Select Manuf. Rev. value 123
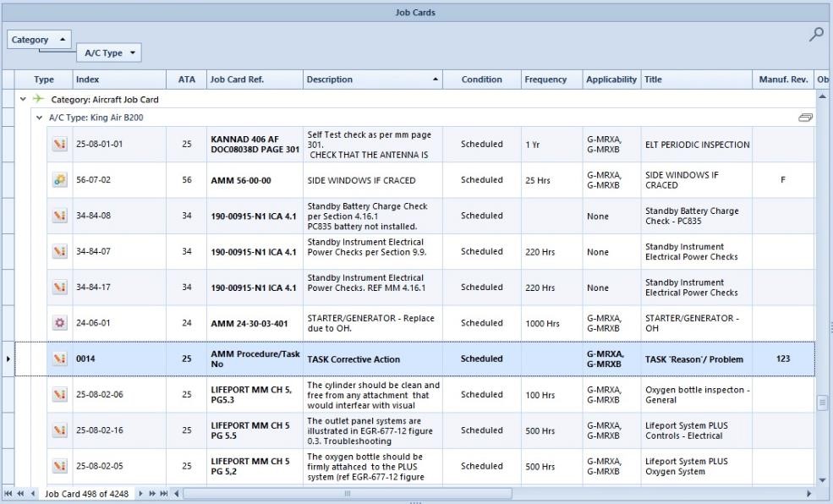This screenshot has width=833, height=504. [x=783, y=359]
